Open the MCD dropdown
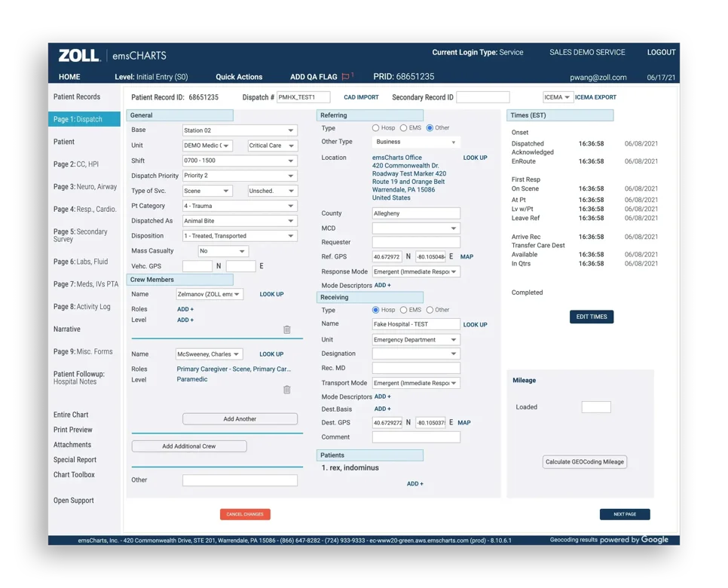Screen dimensions: 728x588 pos(416,228)
